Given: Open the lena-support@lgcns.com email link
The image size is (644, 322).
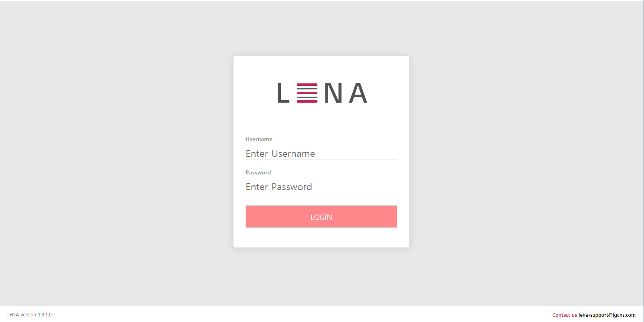Looking at the screenshot, I should (607, 315).
